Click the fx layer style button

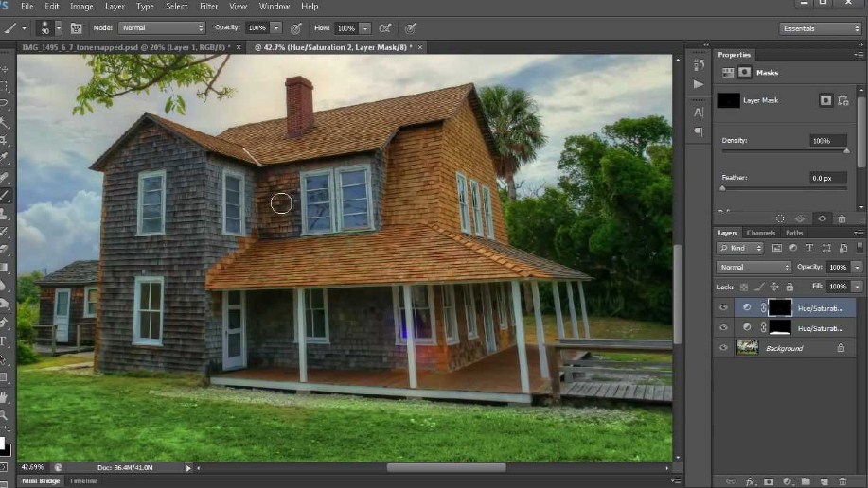click(x=750, y=482)
